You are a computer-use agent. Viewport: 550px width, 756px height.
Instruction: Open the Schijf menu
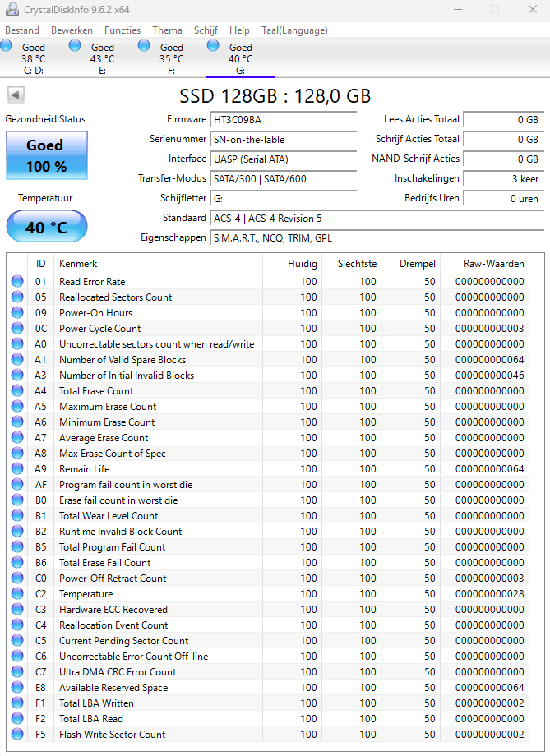coord(206,30)
